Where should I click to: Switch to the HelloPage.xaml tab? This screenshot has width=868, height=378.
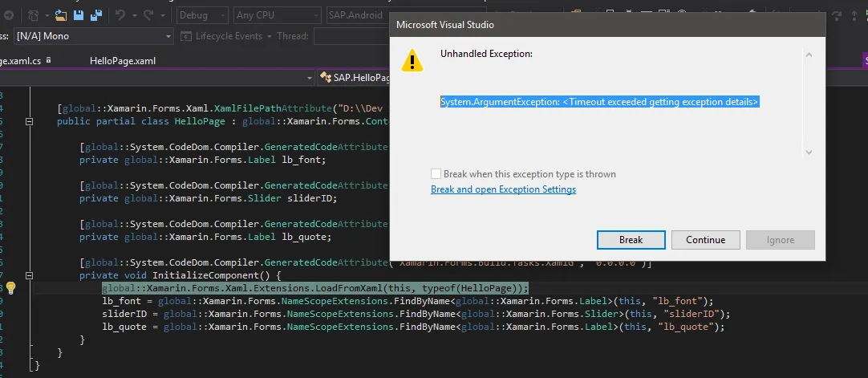123,61
